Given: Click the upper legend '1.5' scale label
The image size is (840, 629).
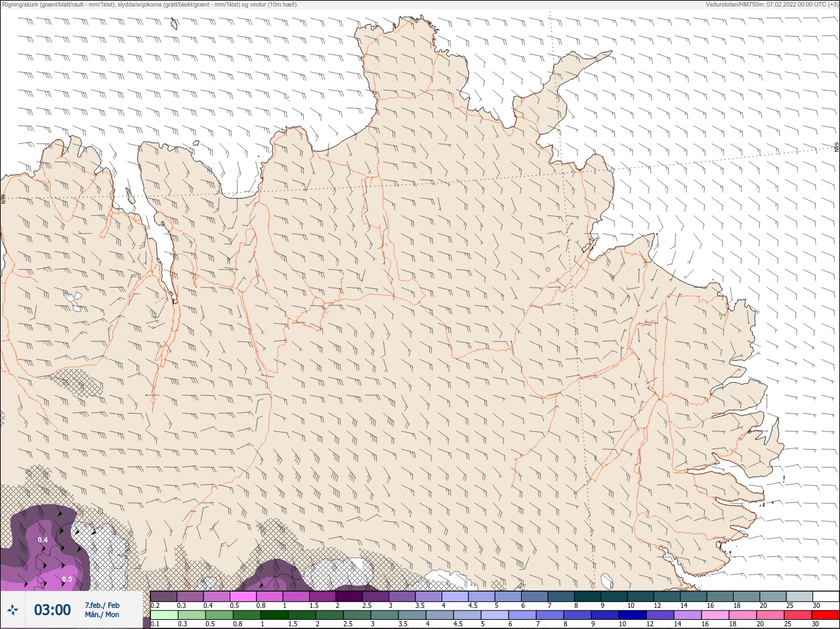Looking at the screenshot, I should (314, 605).
